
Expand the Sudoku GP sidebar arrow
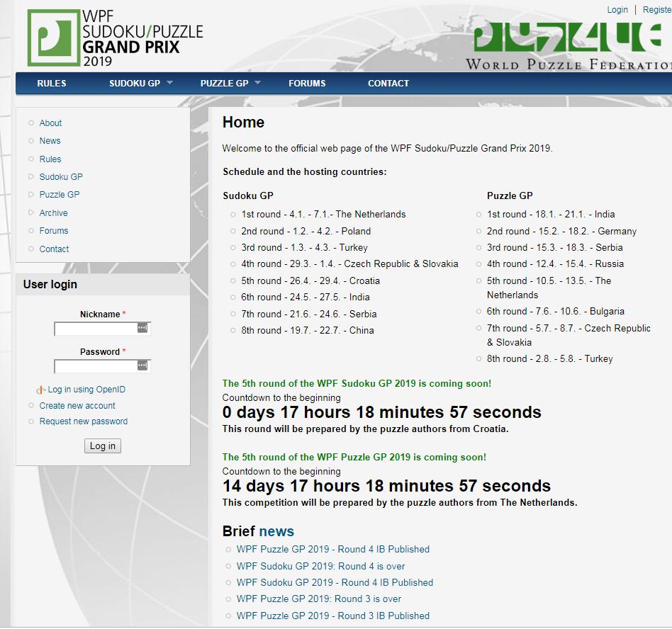click(31, 176)
